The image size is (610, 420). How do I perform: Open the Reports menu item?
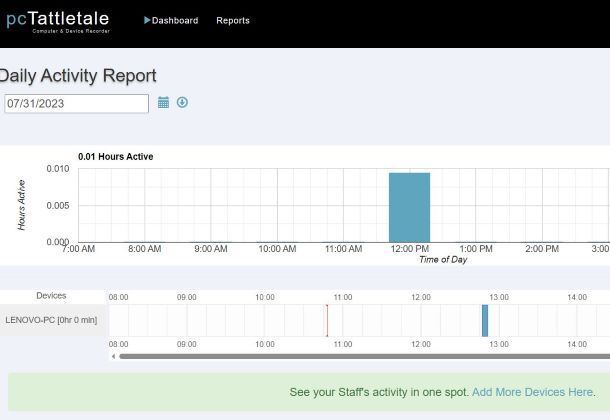click(x=233, y=21)
